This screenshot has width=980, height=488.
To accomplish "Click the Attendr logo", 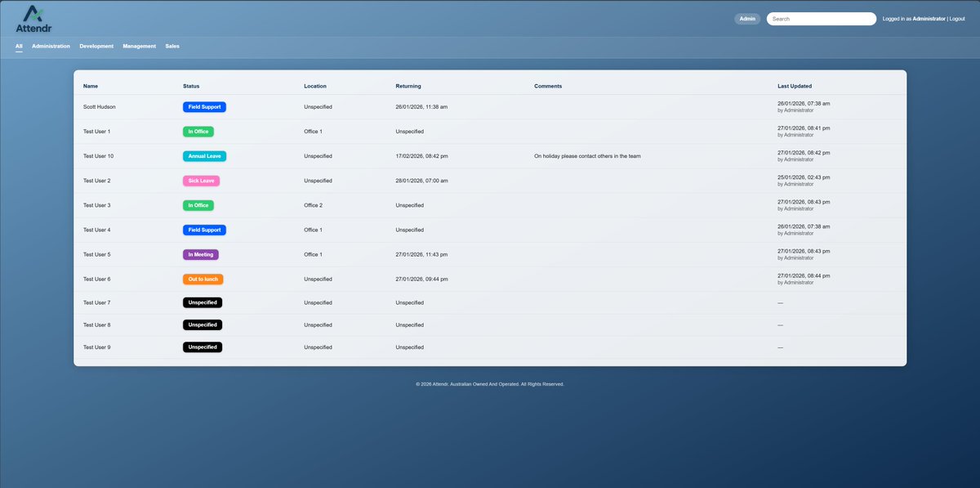I will click(x=33, y=18).
